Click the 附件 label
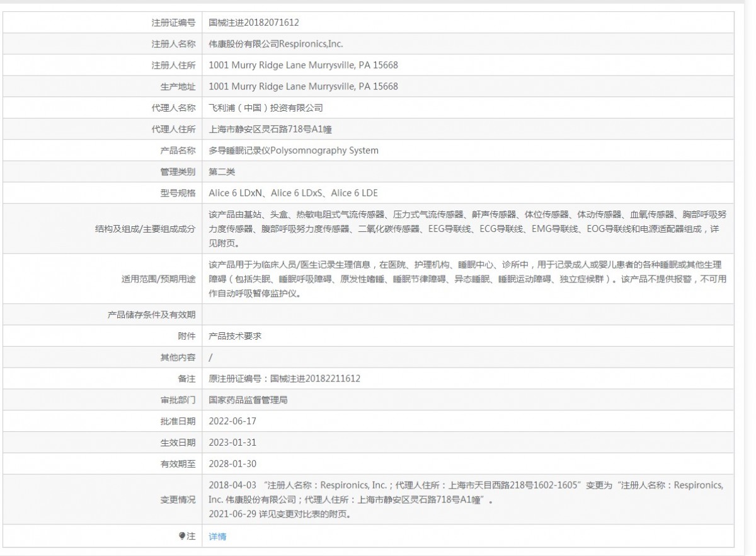Viewport: 756px width, 556px height. (186, 336)
